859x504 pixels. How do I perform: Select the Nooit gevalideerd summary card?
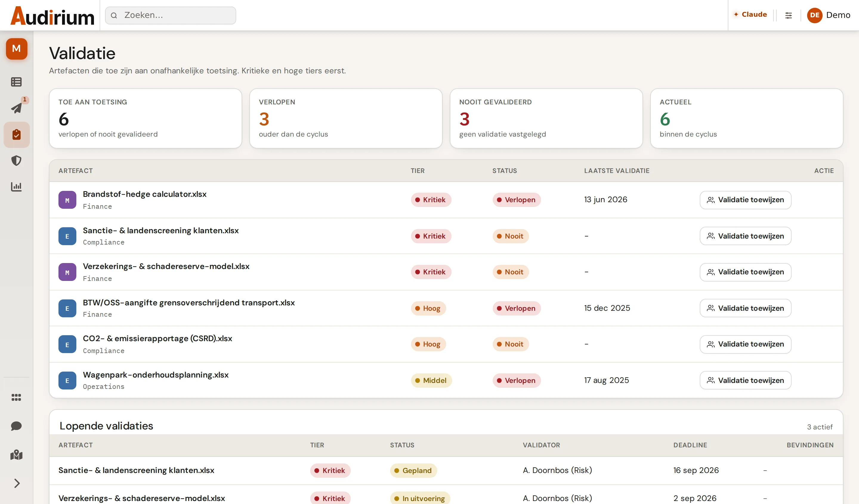(546, 118)
